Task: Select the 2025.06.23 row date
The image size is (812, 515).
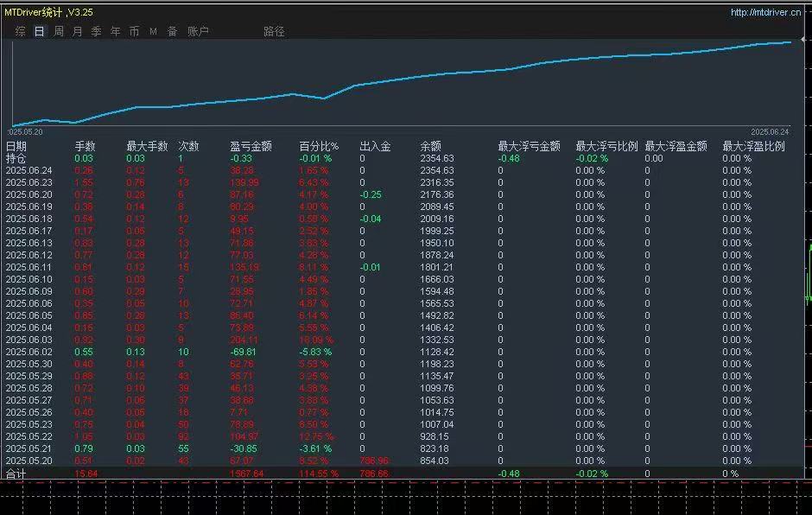Action: click(x=29, y=182)
